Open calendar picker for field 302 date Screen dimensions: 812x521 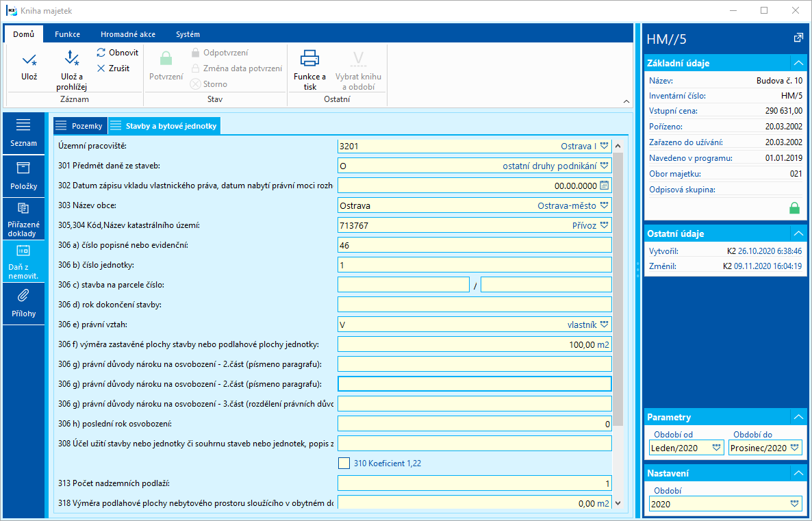tap(605, 186)
